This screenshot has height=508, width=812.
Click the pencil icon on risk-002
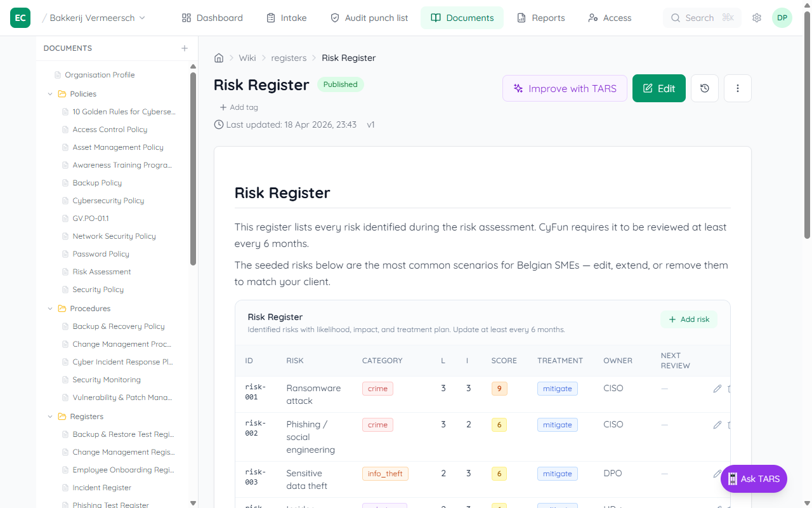(717, 424)
